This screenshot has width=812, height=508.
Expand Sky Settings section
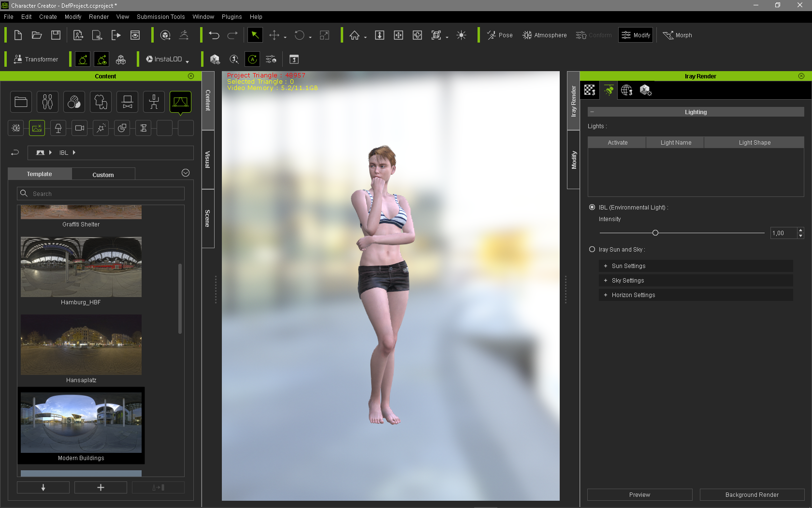(696, 281)
